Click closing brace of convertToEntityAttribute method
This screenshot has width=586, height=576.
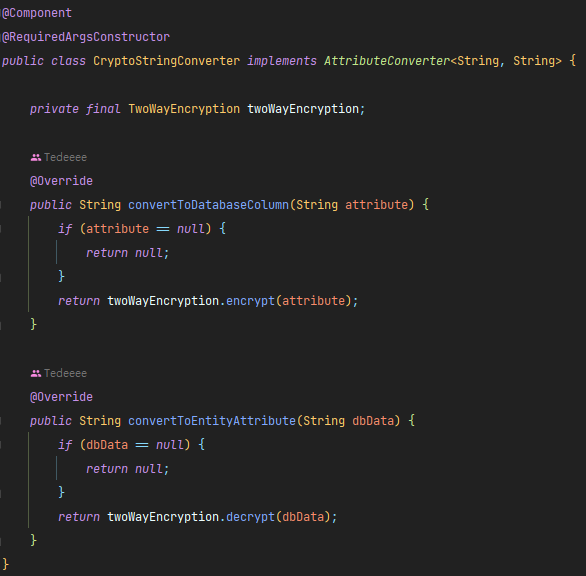click(x=33, y=540)
